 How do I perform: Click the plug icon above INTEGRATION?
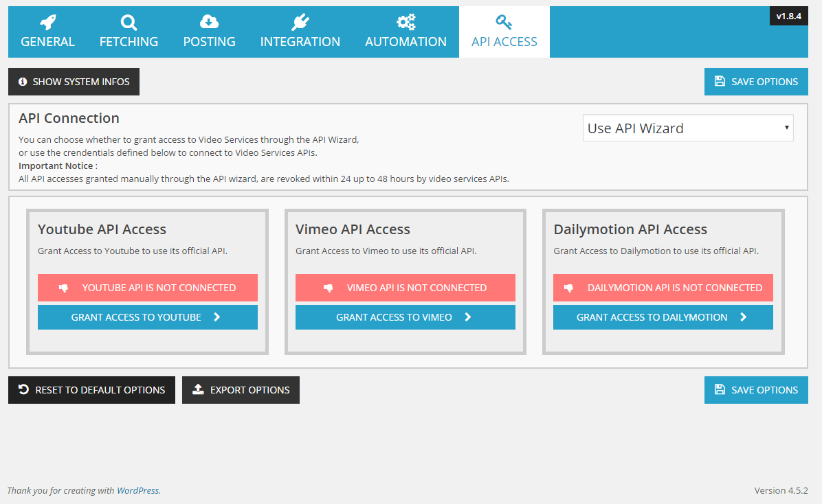pos(300,22)
